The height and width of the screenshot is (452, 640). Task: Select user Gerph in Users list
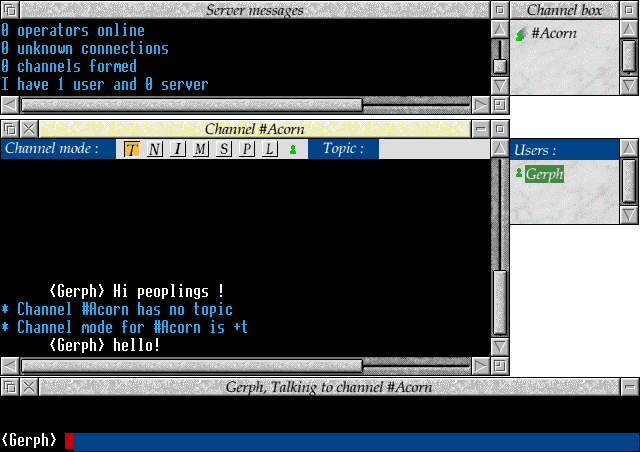[544, 174]
